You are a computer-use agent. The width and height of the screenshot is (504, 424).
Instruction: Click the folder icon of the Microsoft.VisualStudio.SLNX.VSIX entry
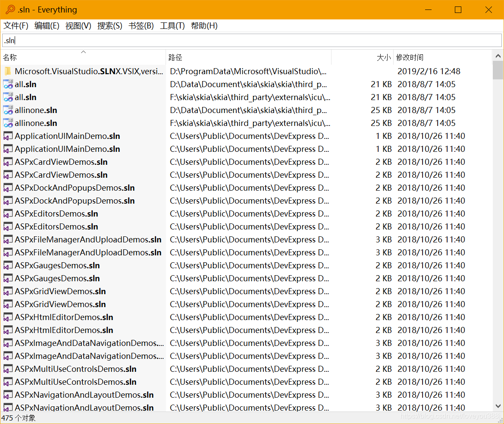click(x=8, y=71)
